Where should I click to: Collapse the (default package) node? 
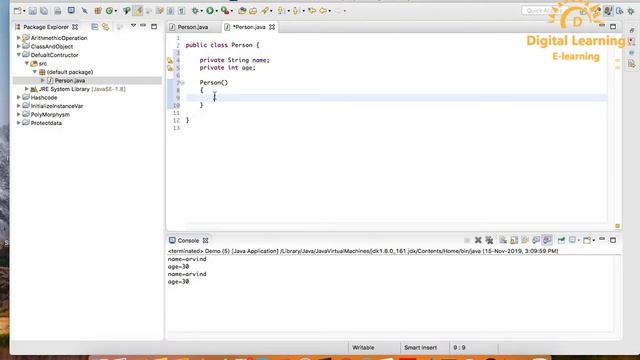pyautogui.click(x=35, y=72)
